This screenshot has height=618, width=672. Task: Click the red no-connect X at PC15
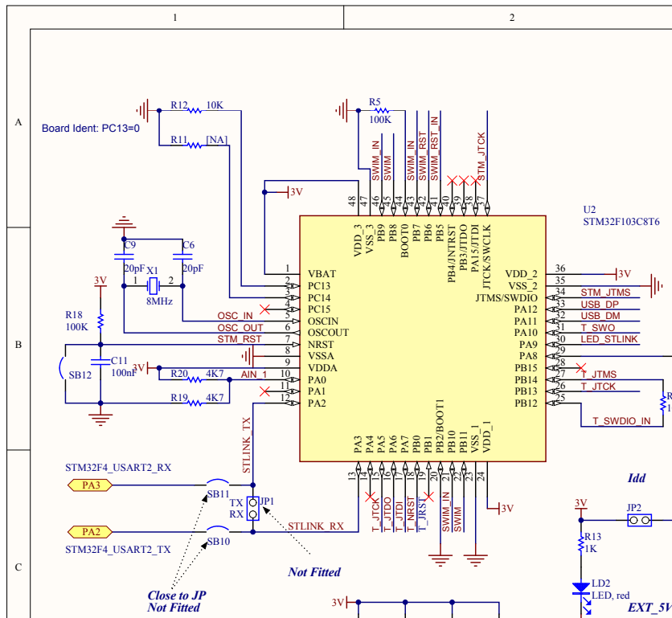pos(264,309)
